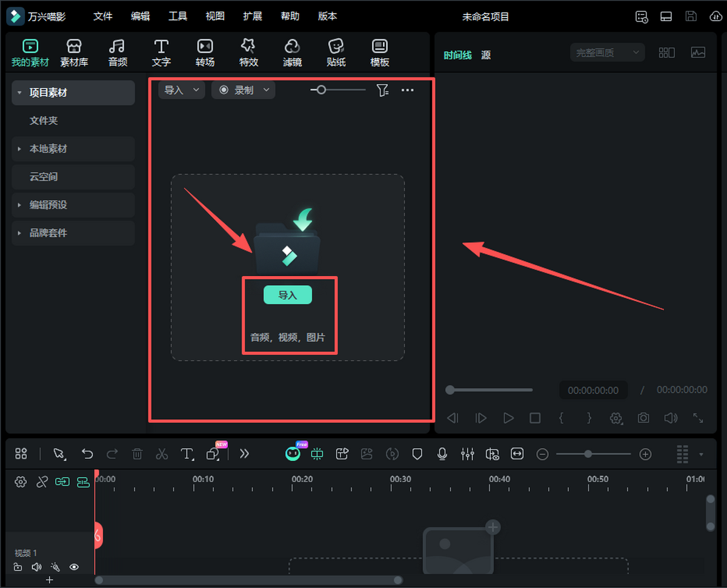Open the 转场 transitions panel

[205, 53]
